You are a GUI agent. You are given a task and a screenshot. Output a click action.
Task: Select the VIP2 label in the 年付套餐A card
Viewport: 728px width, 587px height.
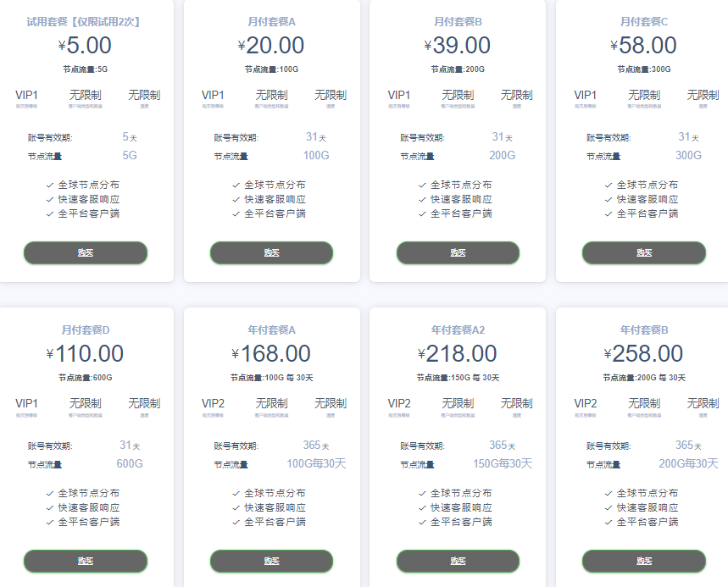pos(213,403)
